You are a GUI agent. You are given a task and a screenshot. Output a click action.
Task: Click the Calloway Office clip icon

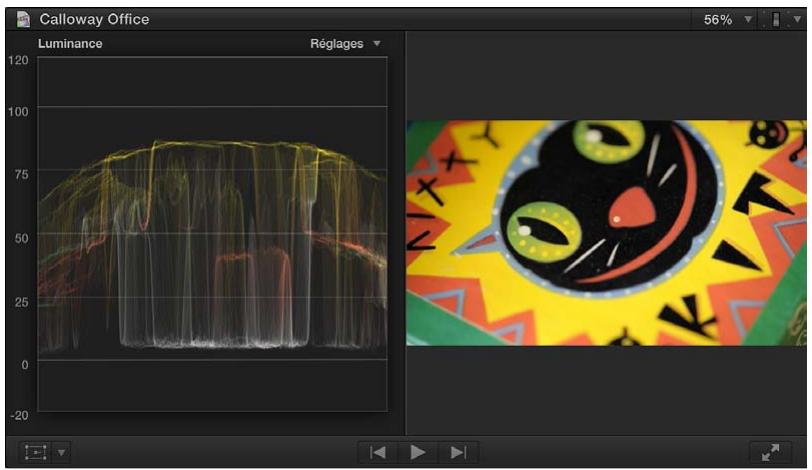pyautogui.click(x=23, y=20)
